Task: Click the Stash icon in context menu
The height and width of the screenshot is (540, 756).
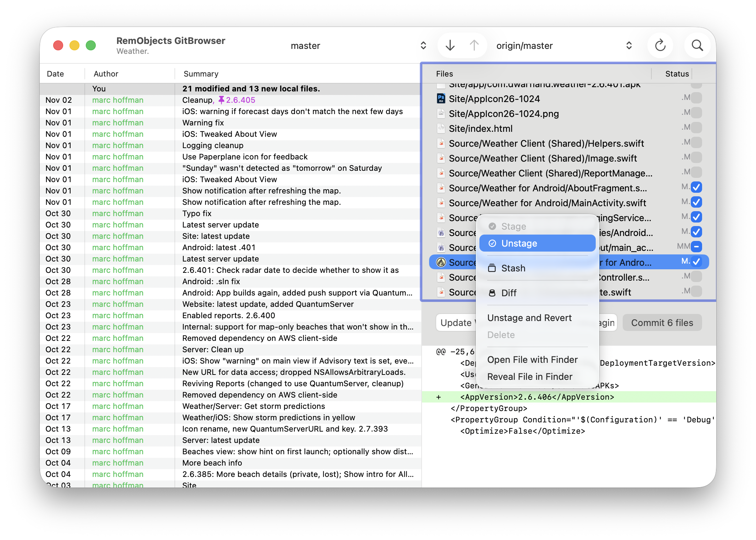Action: coord(492,268)
